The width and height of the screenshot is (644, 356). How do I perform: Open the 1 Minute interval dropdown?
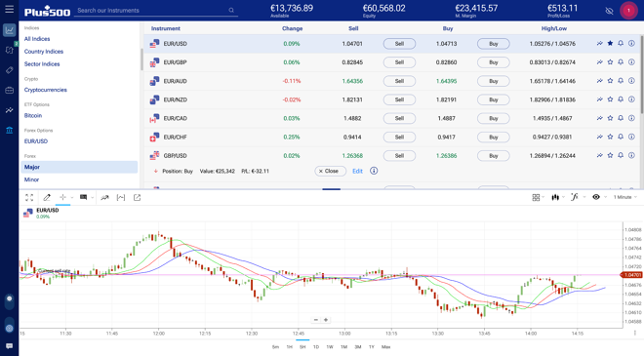625,197
